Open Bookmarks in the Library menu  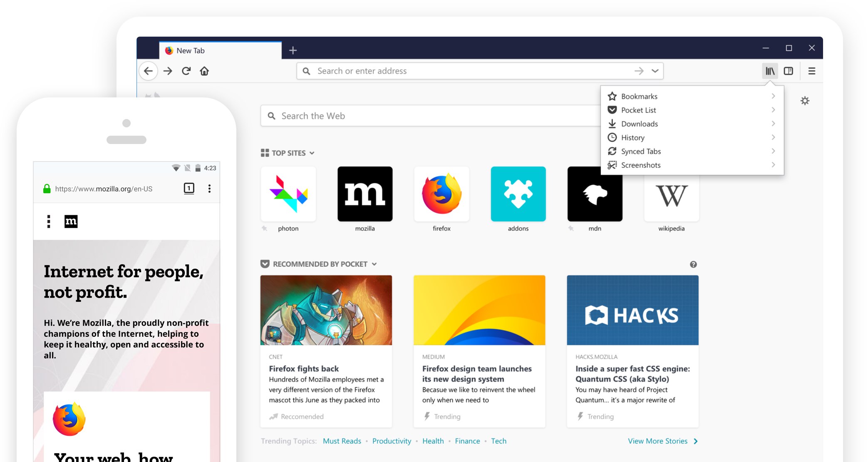[x=692, y=96]
